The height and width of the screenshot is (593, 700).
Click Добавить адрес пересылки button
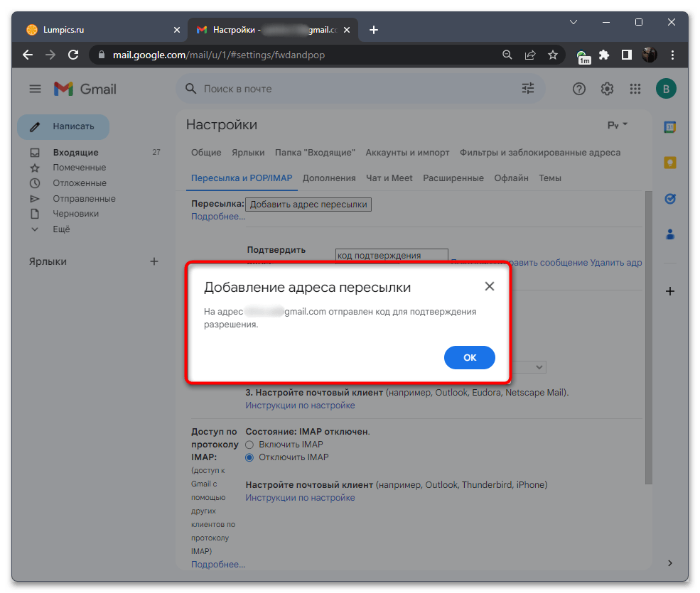pos(308,205)
